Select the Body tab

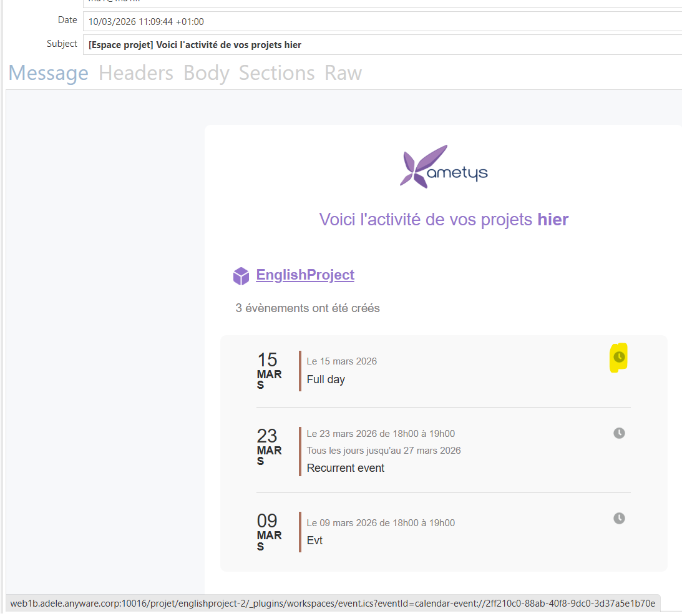[206, 73]
